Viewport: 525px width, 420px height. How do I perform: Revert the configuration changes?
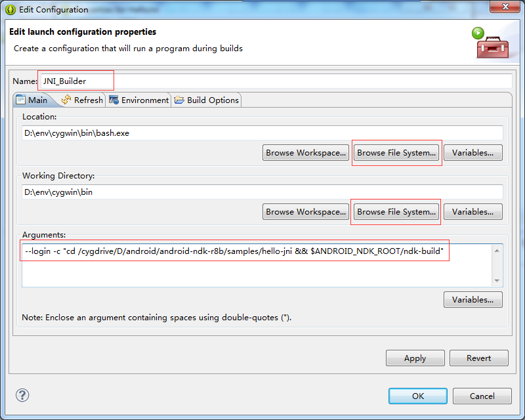point(479,358)
